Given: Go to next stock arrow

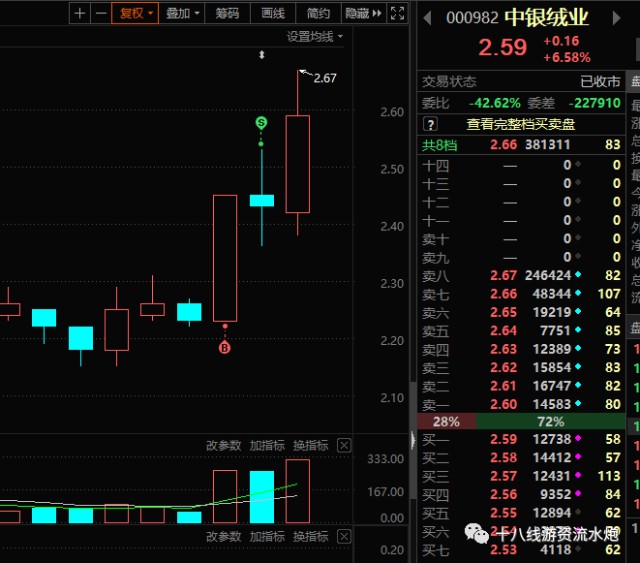Looking at the screenshot, I should [x=616, y=18].
